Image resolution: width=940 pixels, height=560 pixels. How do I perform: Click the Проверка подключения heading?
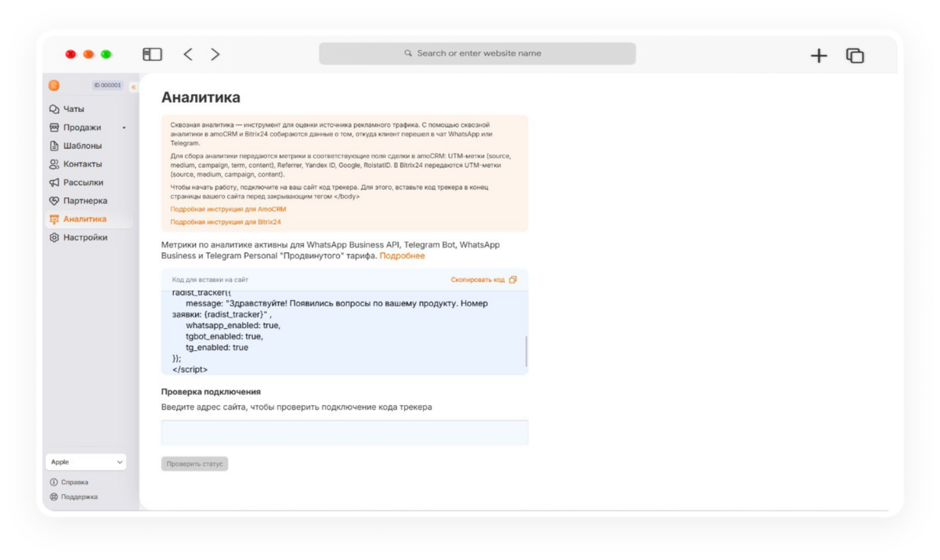point(211,392)
